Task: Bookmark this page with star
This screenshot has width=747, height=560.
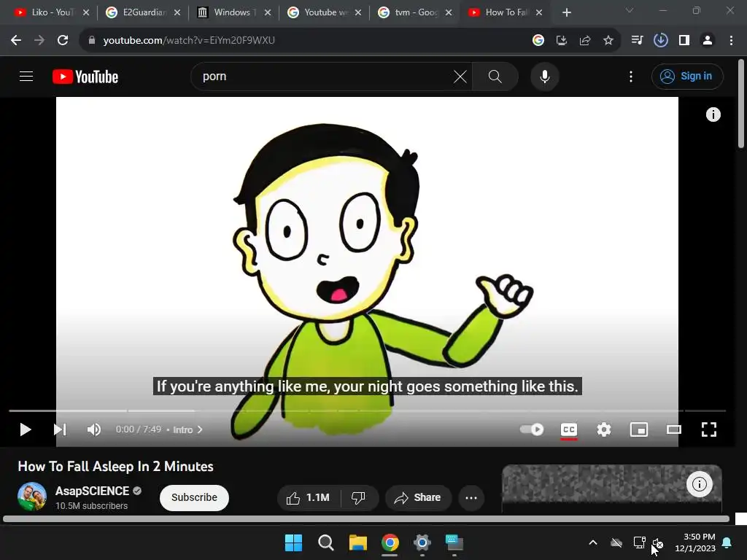Action: [608, 41]
